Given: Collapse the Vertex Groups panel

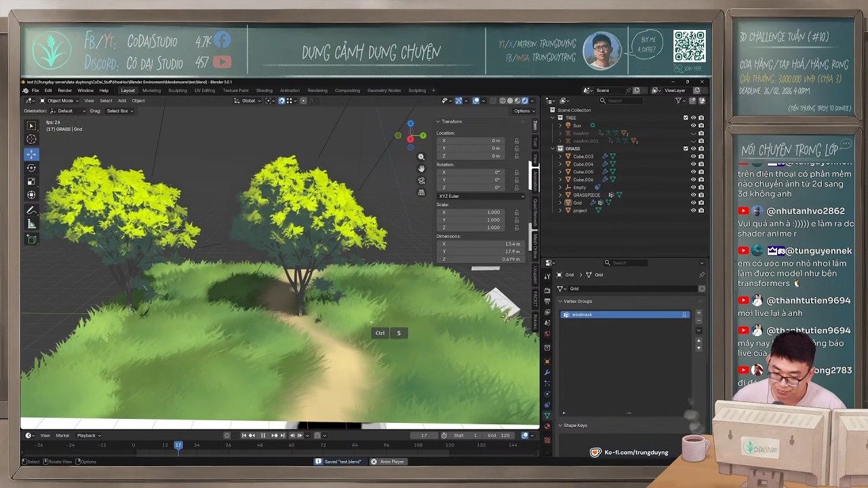Looking at the screenshot, I should coord(561,301).
